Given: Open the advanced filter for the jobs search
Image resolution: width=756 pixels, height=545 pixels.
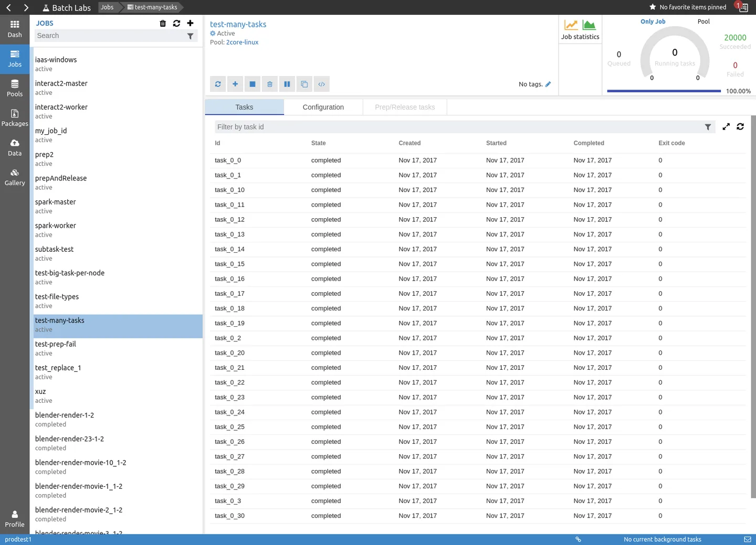Looking at the screenshot, I should [190, 36].
